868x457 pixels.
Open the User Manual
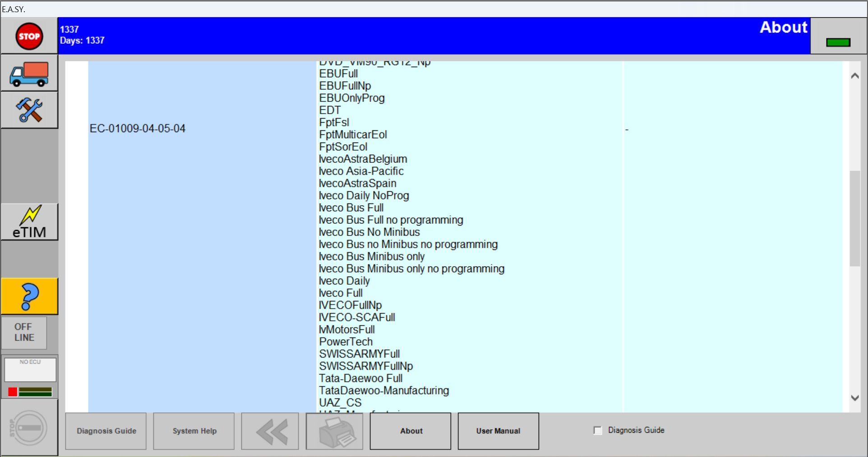click(x=498, y=431)
